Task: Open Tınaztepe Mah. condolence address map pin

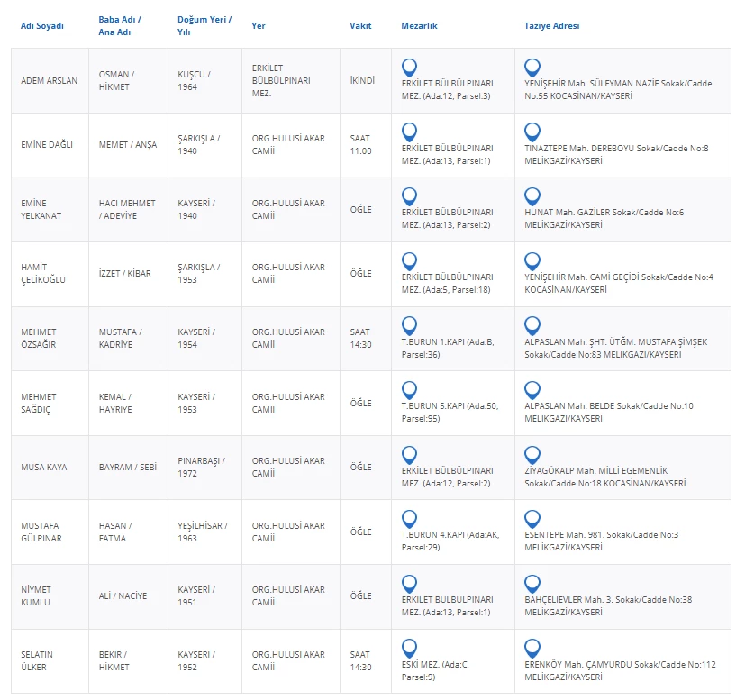Action: [532, 132]
